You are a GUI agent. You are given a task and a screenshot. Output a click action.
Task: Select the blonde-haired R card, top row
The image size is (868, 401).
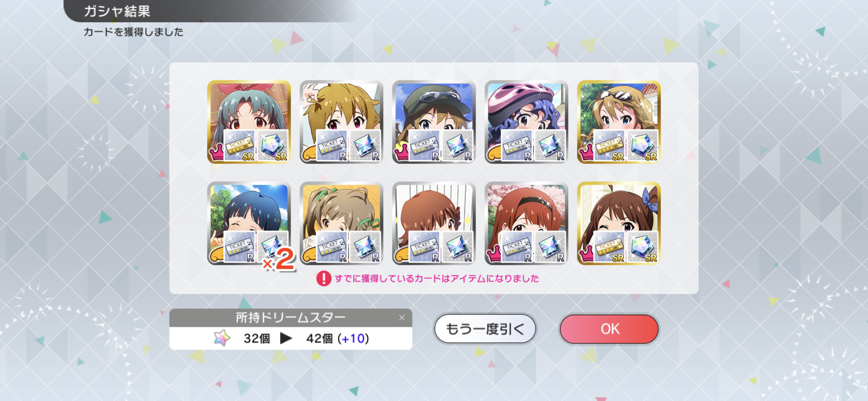click(x=341, y=122)
